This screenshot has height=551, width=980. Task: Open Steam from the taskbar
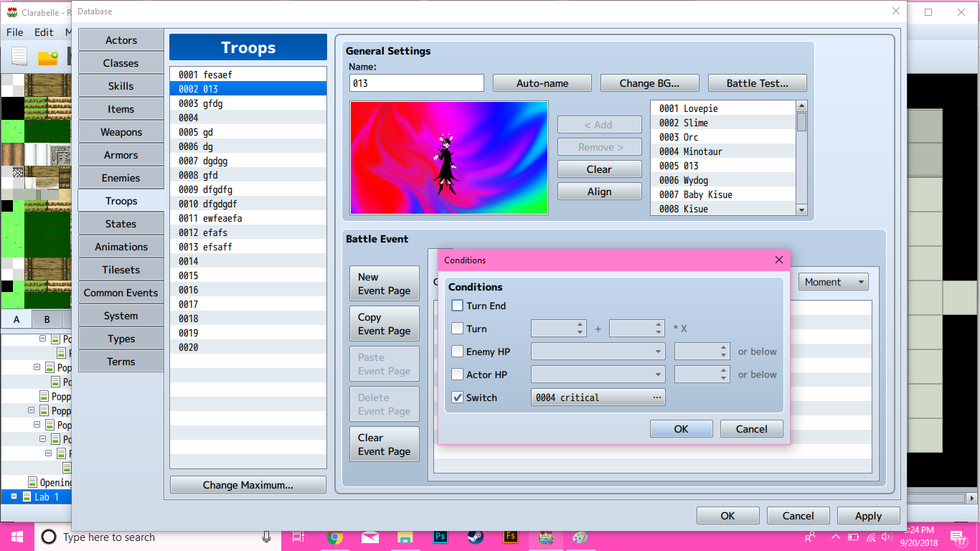coord(475,537)
